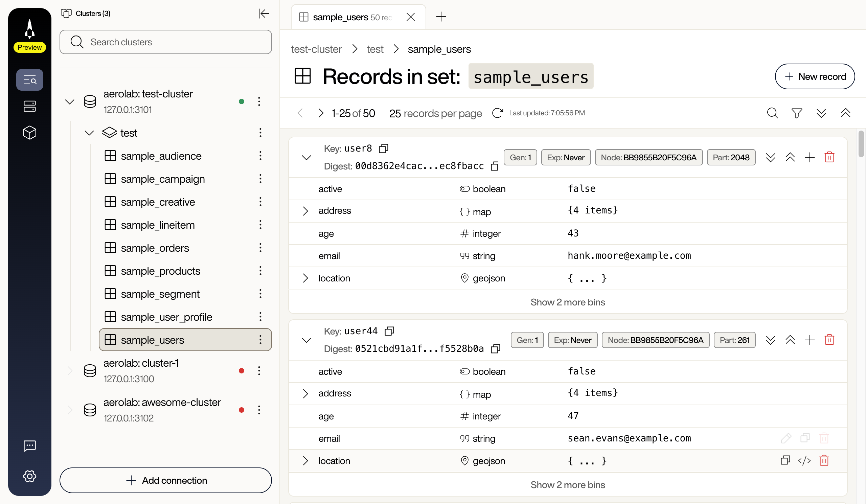This screenshot has height=504, width=866.
Task: Add a bin to the user8 record
Action: coord(810,157)
